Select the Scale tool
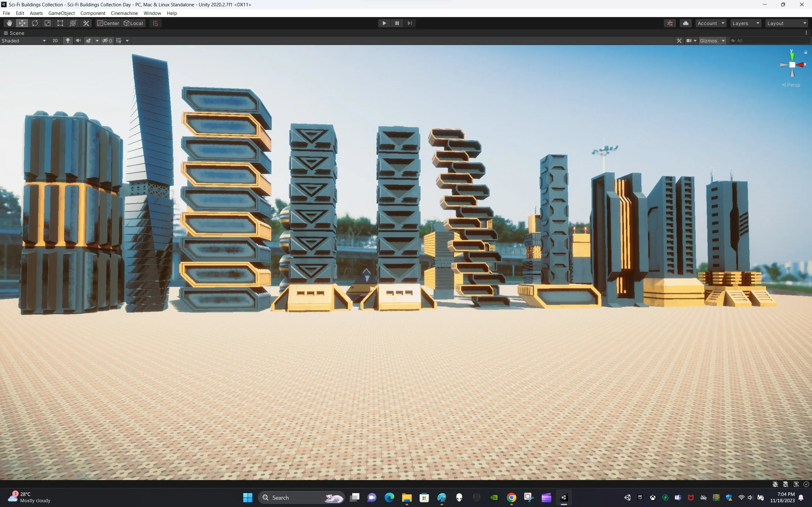812x507 pixels. click(47, 23)
